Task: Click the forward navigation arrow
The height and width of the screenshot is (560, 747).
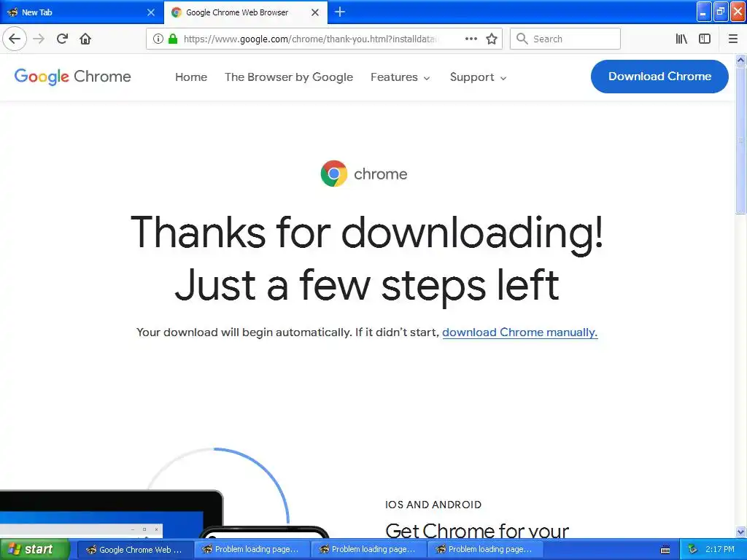Action: [x=39, y=39]
